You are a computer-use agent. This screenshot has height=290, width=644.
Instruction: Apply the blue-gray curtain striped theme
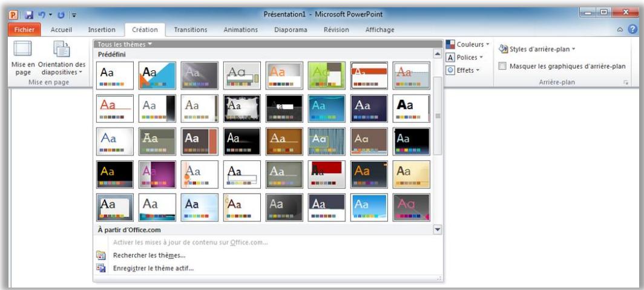pos(326,141)
